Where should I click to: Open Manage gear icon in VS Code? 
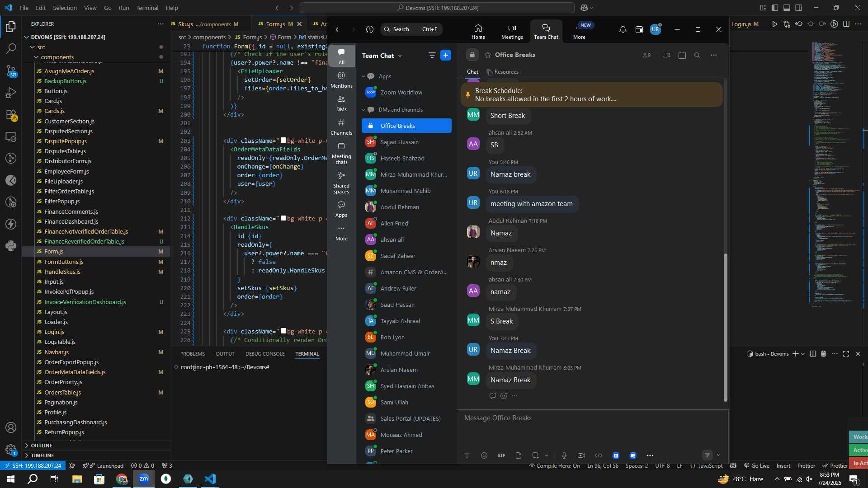pos(11,450)
